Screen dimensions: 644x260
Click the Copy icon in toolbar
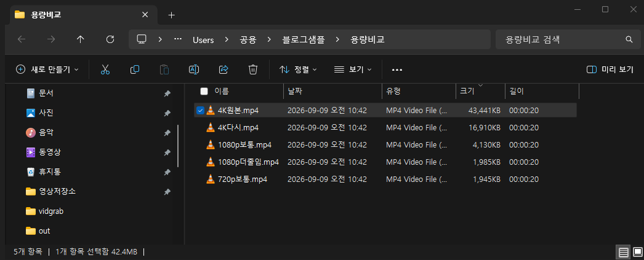[x=135, y=69]
